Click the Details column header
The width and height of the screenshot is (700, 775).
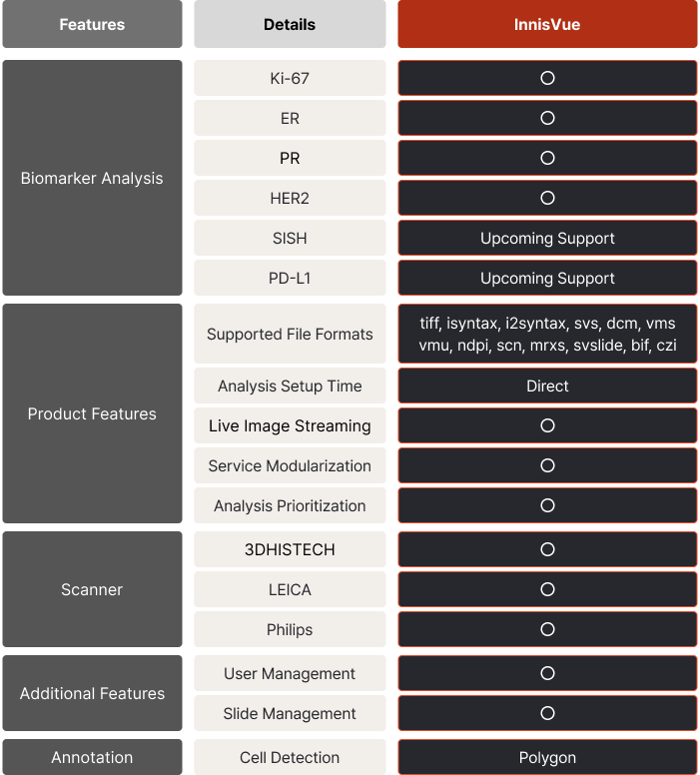click(x=290, y=24)
